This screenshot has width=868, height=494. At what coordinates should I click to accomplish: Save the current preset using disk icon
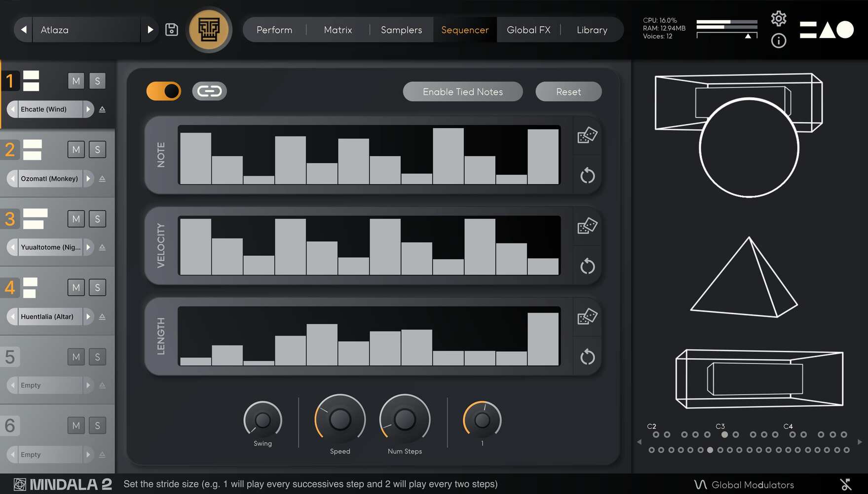click(x=171, y=30)
